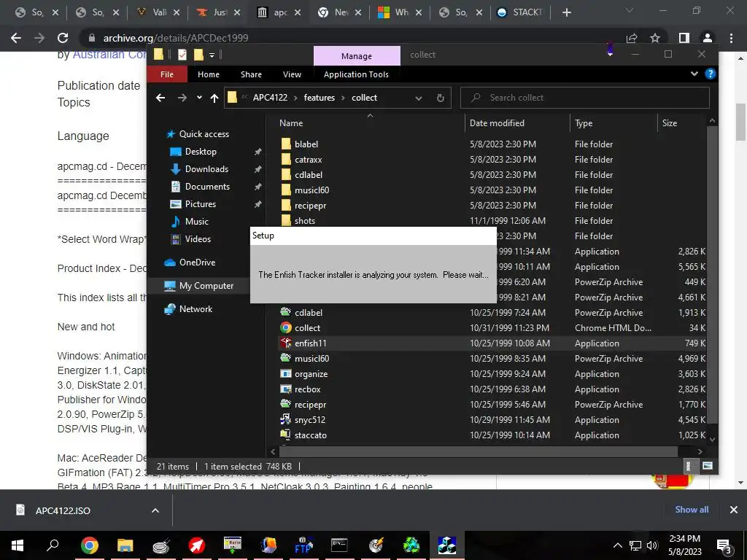This screenshot has height=560, width=747.
Task: Share this page from Chrome address bar
Action: [632, 38]
